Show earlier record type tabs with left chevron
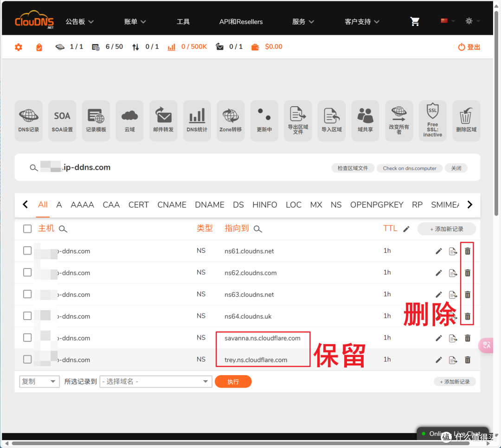This screenshot has width=501, height=448. pyautogui.click(x=25, y=205)
